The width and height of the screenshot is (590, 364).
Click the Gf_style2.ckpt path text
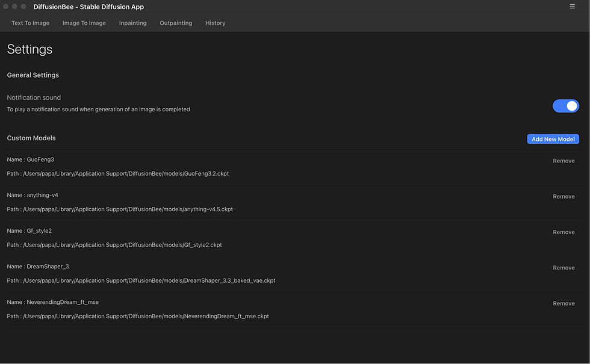pyautogui.click(x=114, y=245)
